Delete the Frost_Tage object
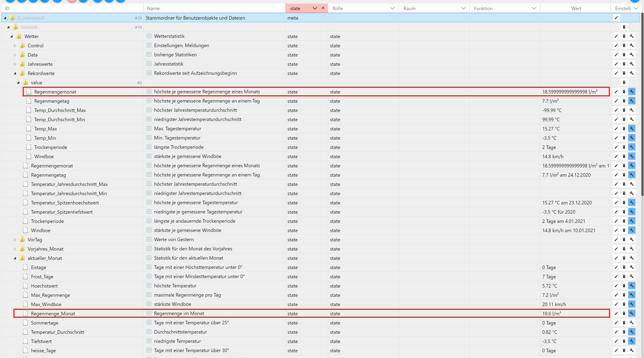The height and width of the screenshot is (358, 644). coord(624,277)
